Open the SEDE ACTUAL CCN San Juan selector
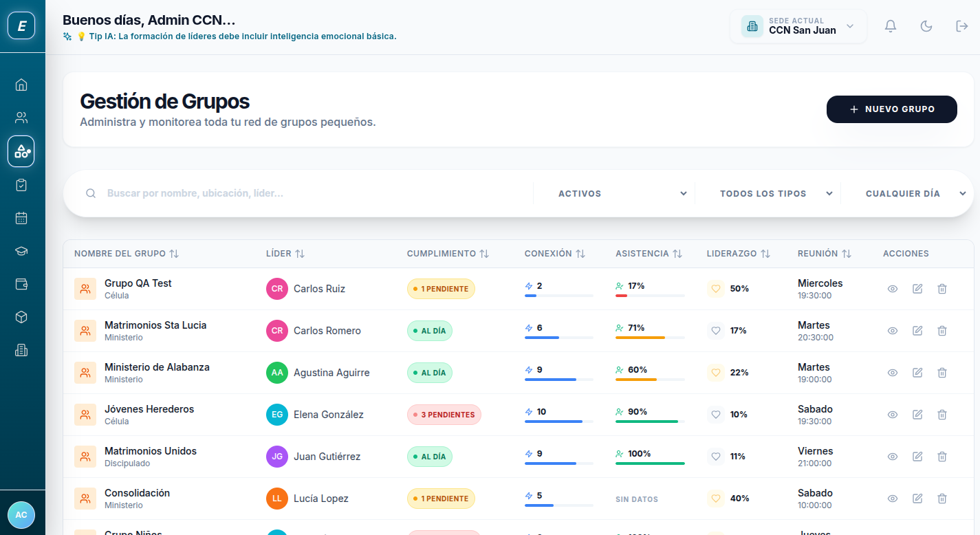This screenshot has width=980, height=535. tap(798, 26)
